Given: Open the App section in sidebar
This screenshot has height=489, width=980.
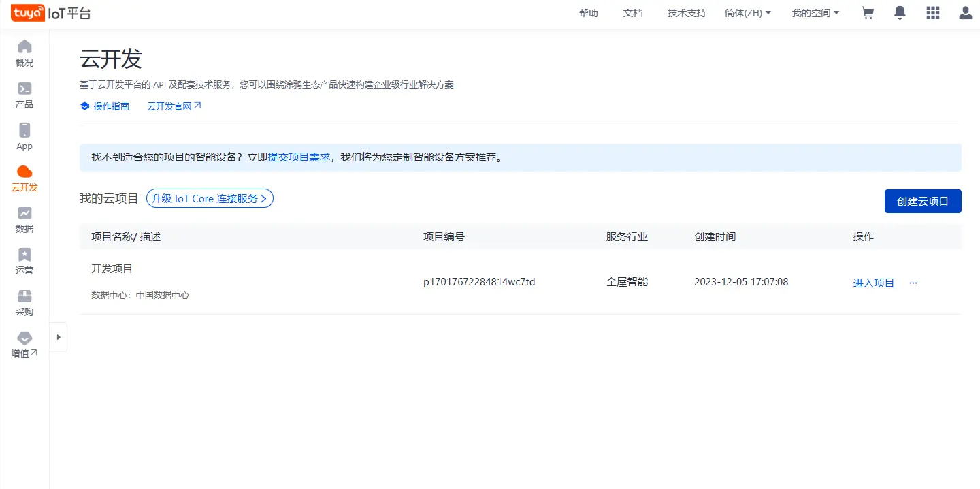Looking at the screenshot, I should tap(24, 136).
